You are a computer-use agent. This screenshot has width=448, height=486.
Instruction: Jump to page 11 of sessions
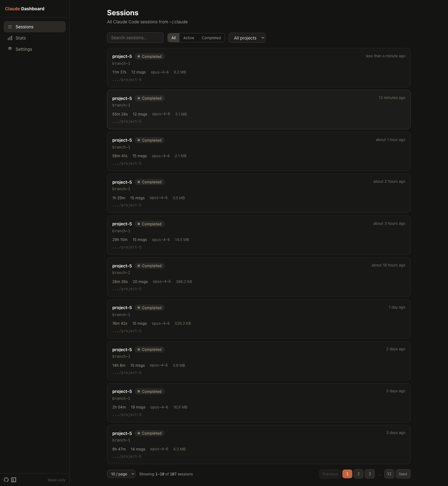[389, 474]
